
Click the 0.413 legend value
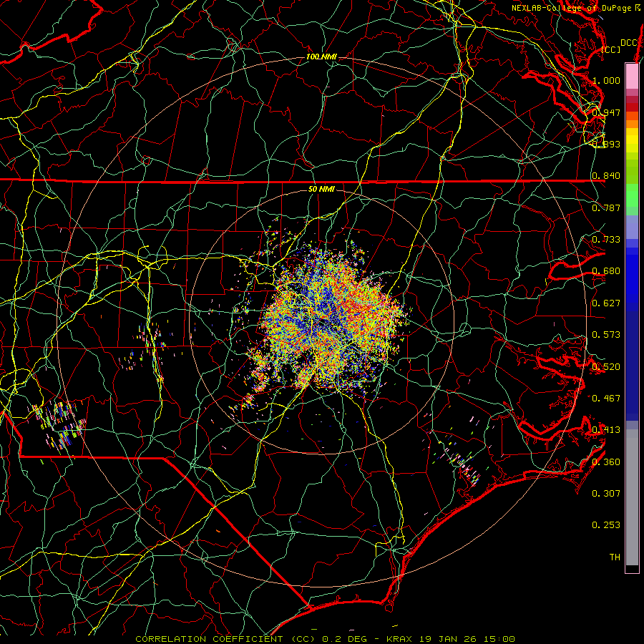point(606,430)
